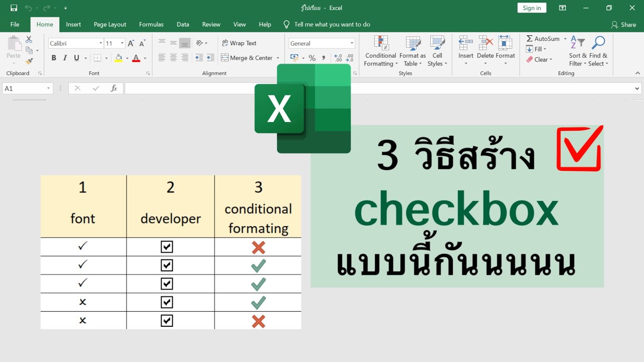The height and width of the screenshot is (362, 644).
Task: Switch to the Formulas tab
Action: (x=151, y=24)
